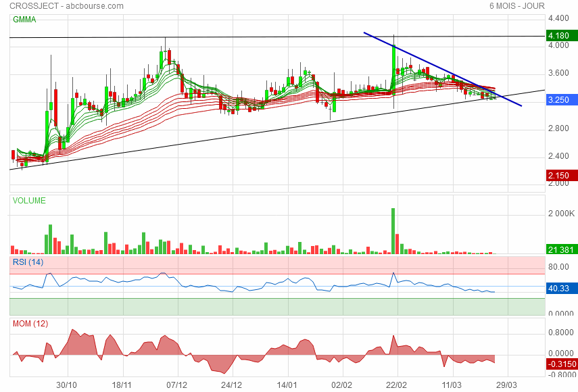Click the 02/02 date axis label
The height and width of the screenshot is (392, 578).
coord(341,385)
